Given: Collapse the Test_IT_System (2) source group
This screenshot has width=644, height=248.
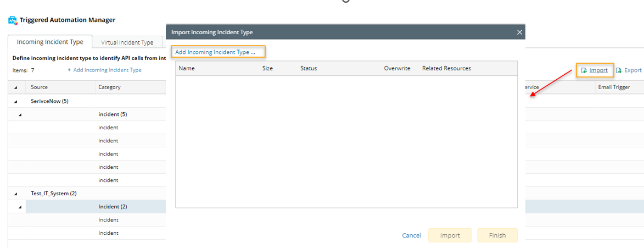Looking at the screenshot, I should [15, 194].
